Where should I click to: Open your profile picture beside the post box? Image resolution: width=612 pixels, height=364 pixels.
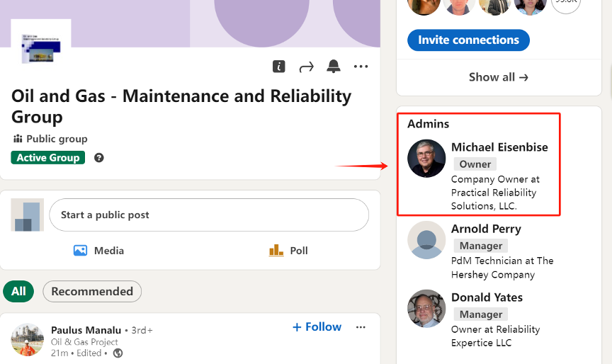(x=28, y=215)
